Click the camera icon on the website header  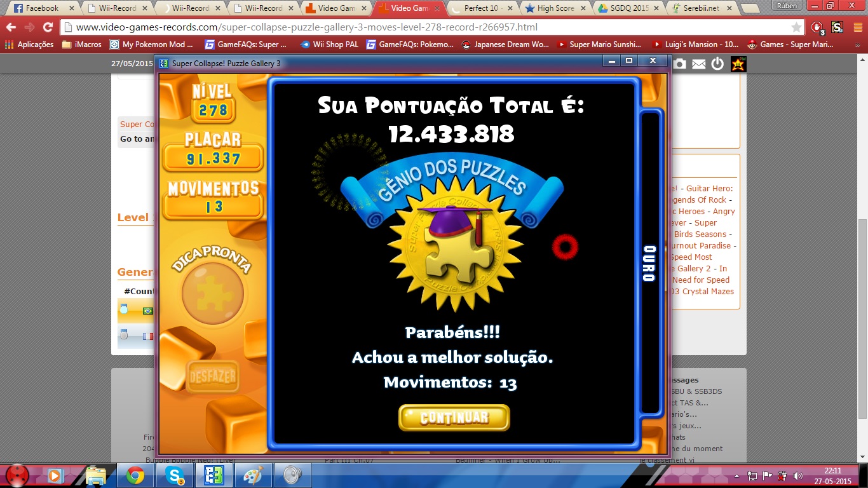pos(680,64)
